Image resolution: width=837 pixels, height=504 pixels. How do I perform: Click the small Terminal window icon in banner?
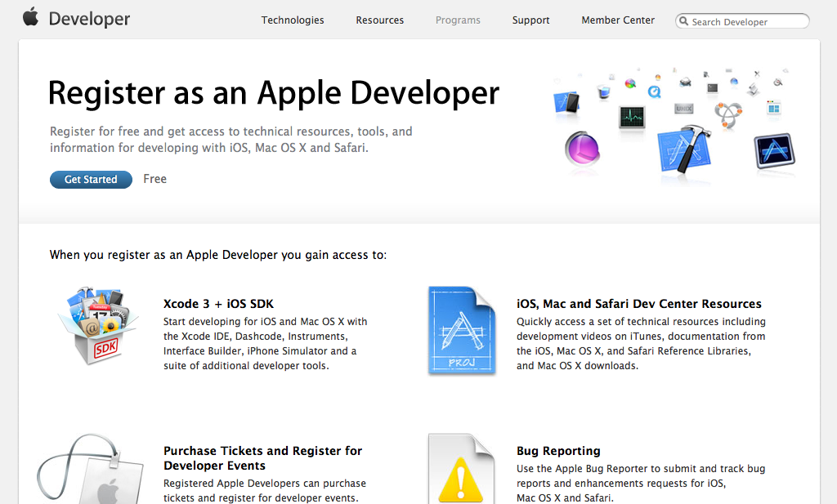click(x=713, y=88)
